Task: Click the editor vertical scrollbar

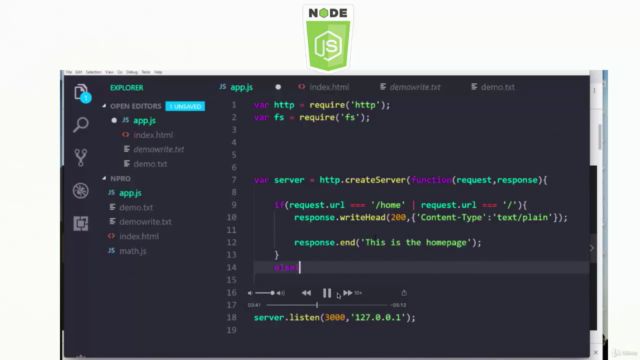Action: [x=600, y=137]
